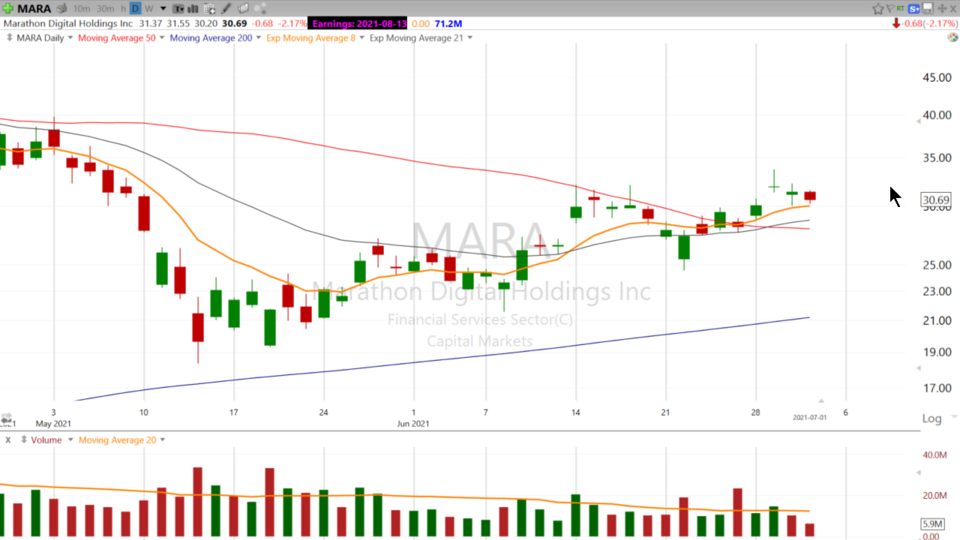Toggle the Log scale label

pyautogui.click(x=932, y=418)
